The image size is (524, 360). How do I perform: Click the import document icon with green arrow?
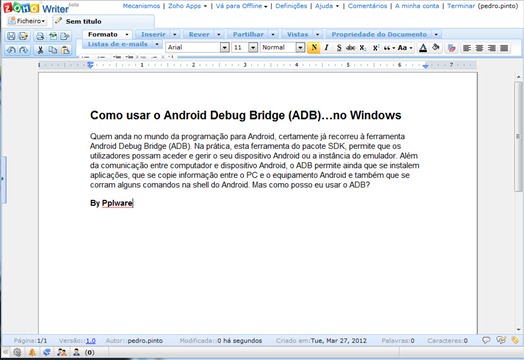[52, 36]
